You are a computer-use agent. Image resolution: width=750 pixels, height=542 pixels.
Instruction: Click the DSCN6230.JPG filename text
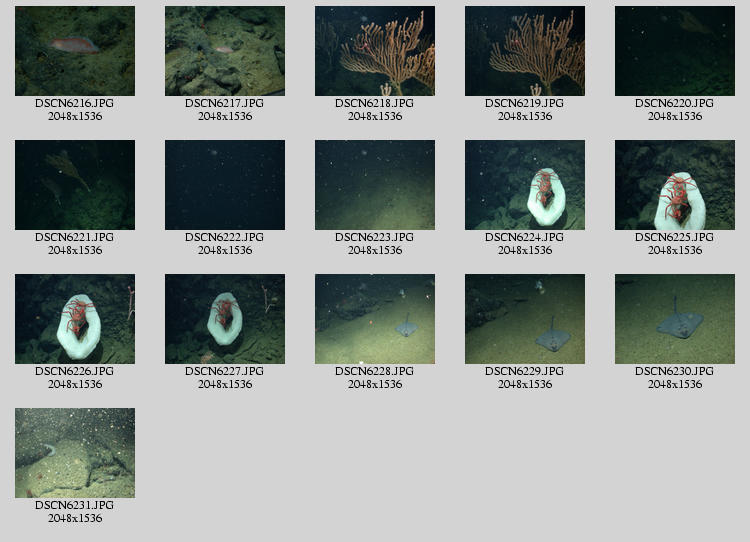pos(675,372)
